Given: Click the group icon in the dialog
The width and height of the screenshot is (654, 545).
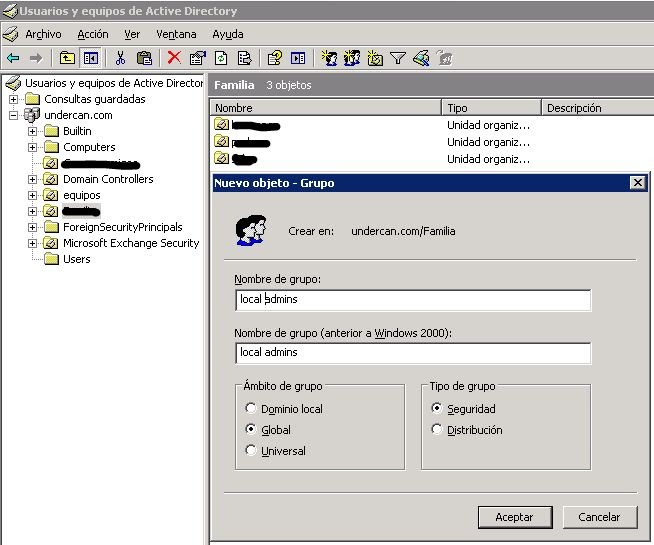Looking at the screenshot, I should [x=251, y=230].
